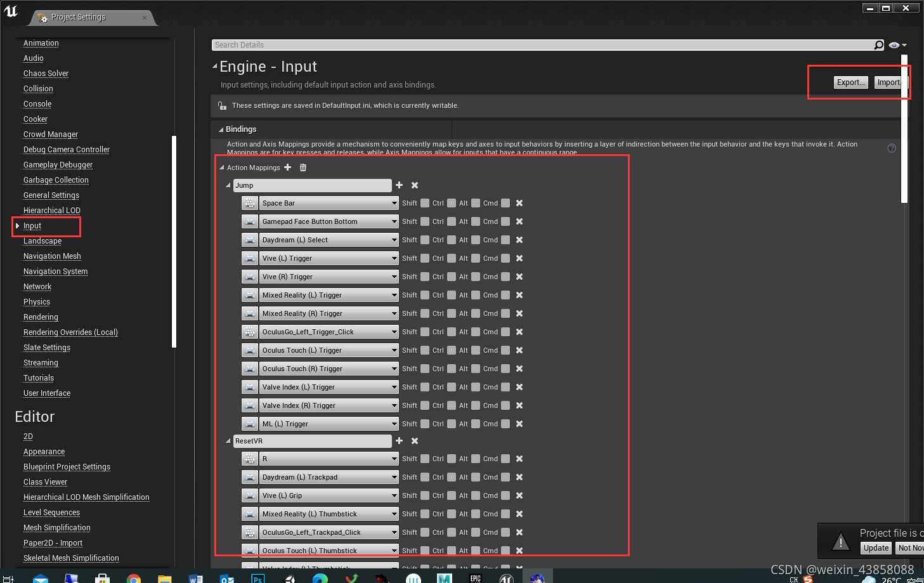924x583 pixels.
Task: Click key selector icon for the R key
Action: point(250,459)
